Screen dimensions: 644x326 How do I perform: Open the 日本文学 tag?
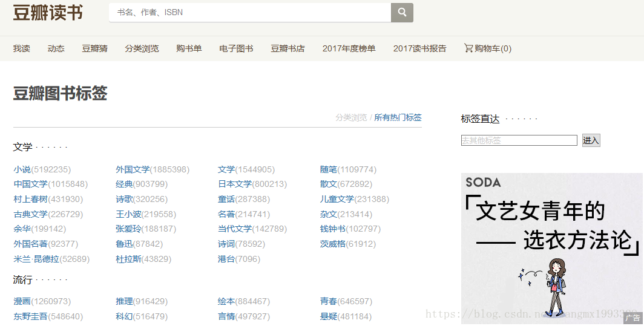tap(235, 184)
